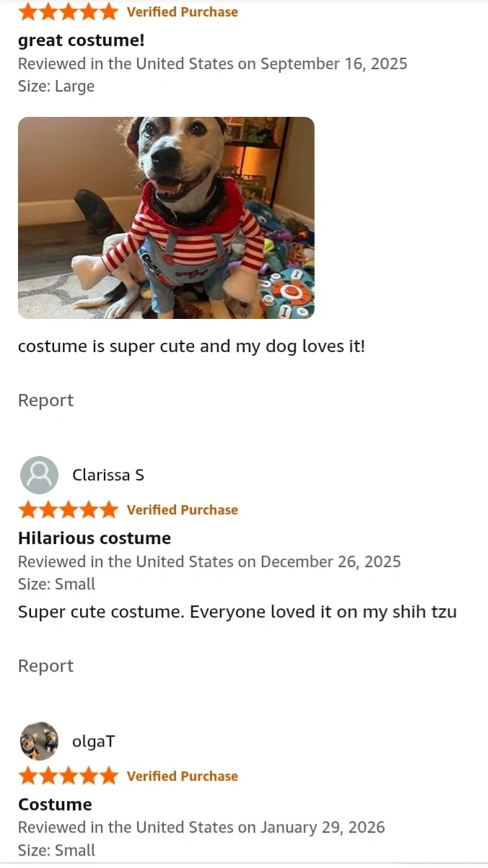The height and width of the screenshot is (868, 488).
Task: Click Verified Purchase under olgaT
Action: pos(182,776)
